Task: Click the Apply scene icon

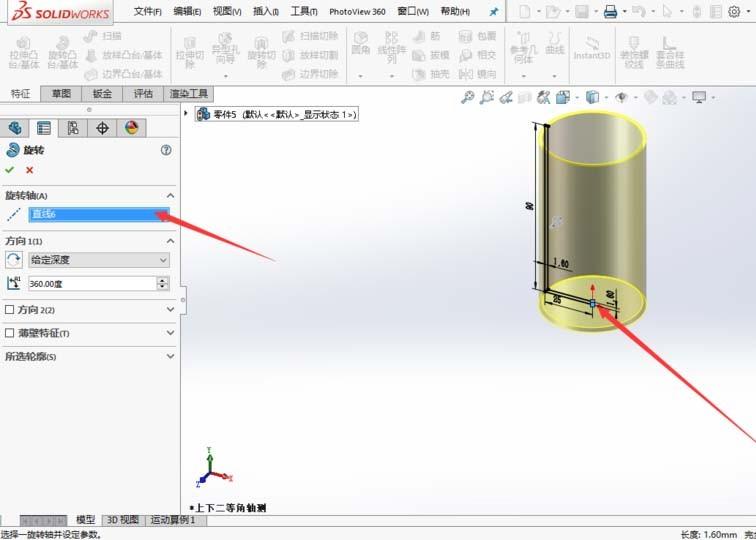Action: (x=670, y=97)
